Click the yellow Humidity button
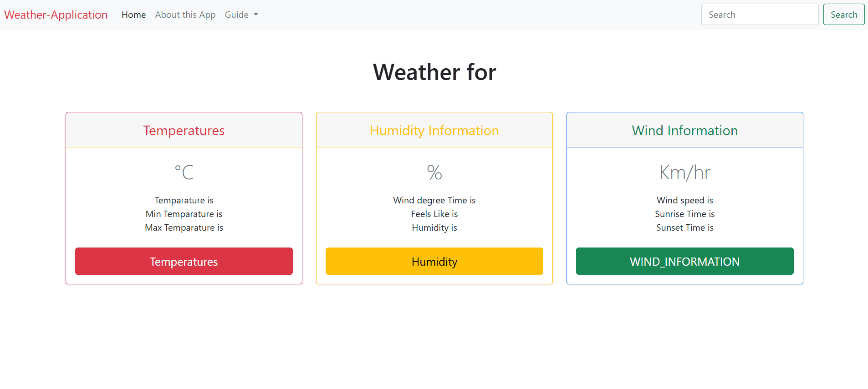Screen dimensions: 868x389 tap(434, 261)
